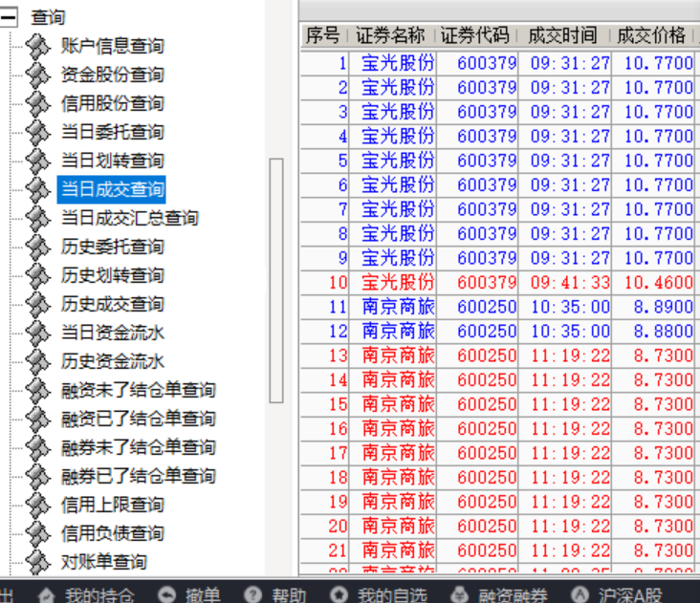Switch to 沪深A股 in bottom bar
700x603 pixels.
tap(630, 595)
